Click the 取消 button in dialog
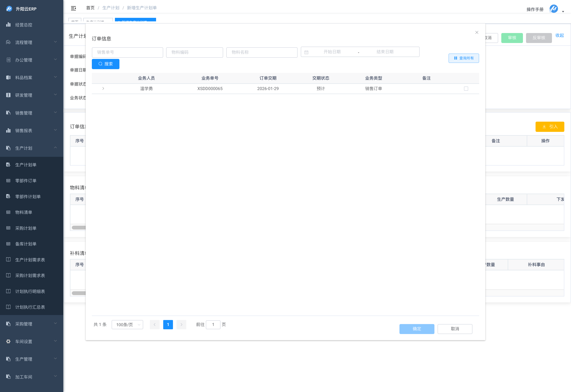This screenshot has width=571, height=392. tap(454, 329)
